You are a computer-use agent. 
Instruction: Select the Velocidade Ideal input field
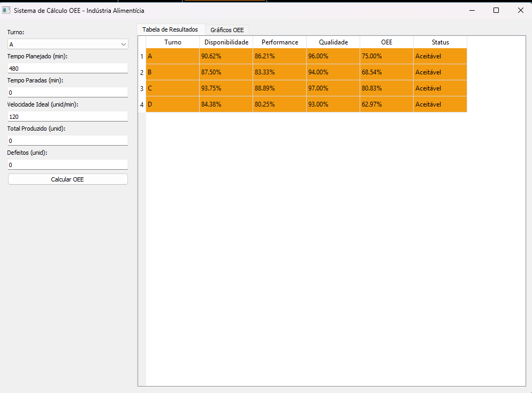68,116
